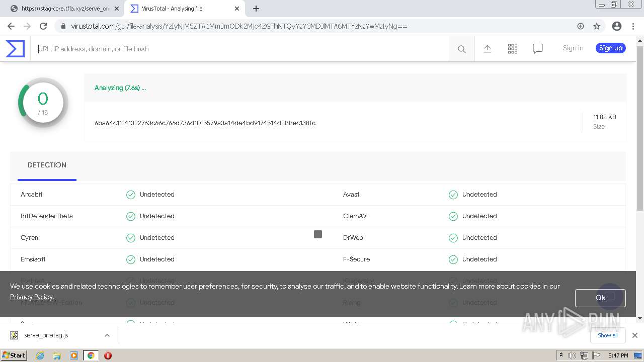Open the apps grid icon
This screenshot has height=362, width=644.
click(513, 49)
